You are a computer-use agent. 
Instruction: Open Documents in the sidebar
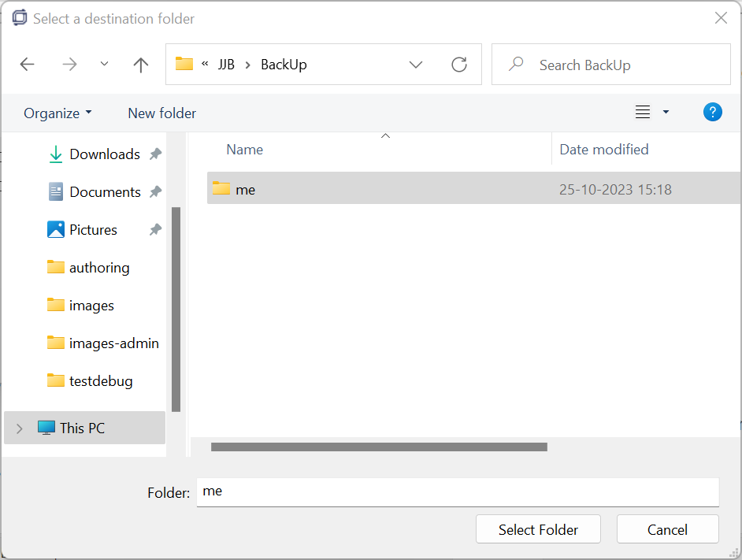tap(105, 191)
